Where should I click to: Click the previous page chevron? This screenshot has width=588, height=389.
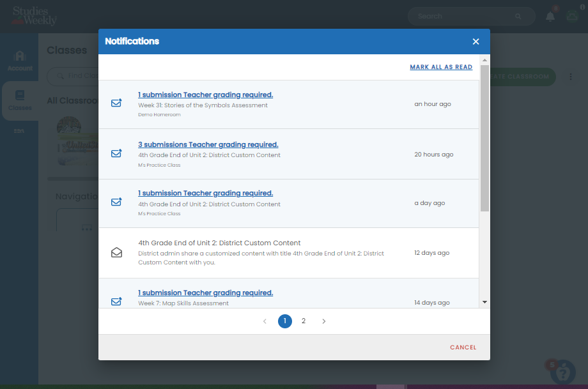point(265,321)
